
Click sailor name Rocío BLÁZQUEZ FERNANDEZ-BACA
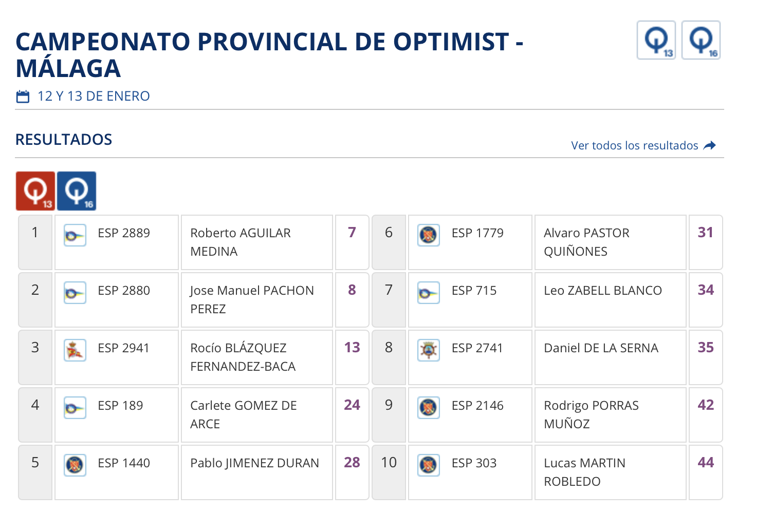pyautogui.click(x=243, y=357)
